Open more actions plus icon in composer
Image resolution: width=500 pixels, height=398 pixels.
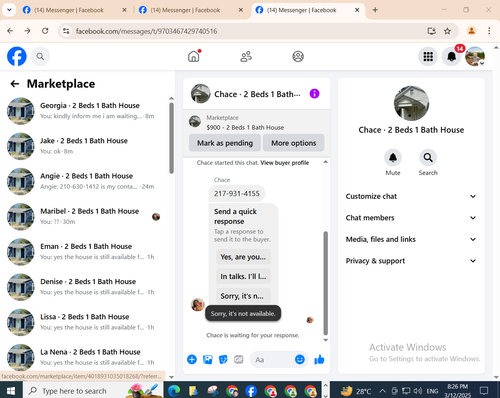[x=192, y=359]
